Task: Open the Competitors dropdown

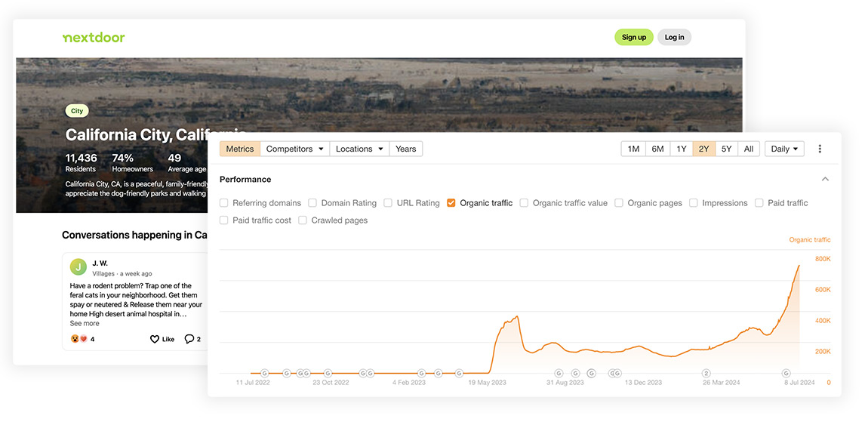Action: (294, 149)
